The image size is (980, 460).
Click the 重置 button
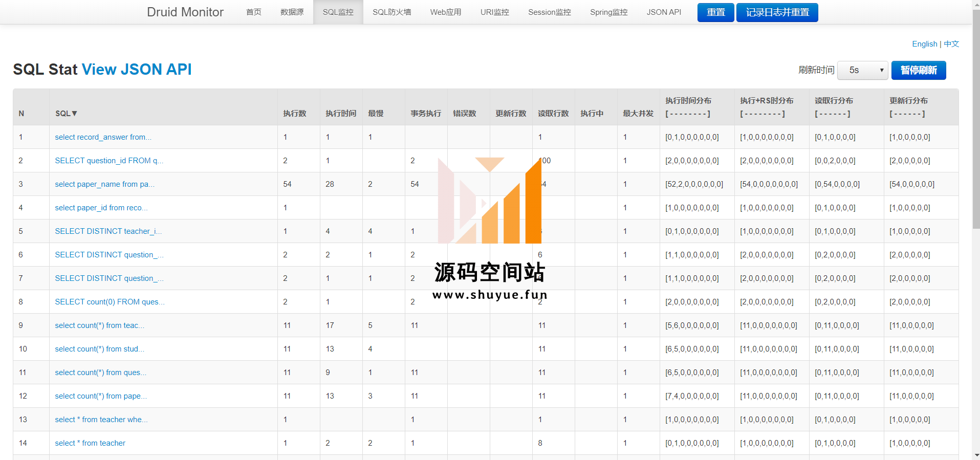[x=716, y=12]
